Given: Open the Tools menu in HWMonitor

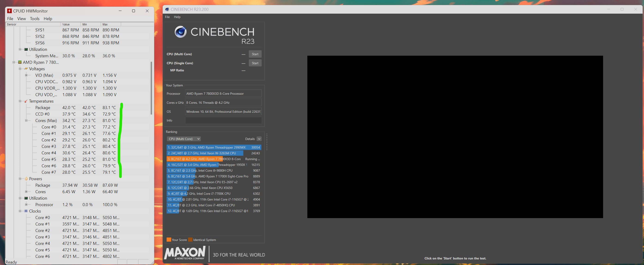Looking at the screenshot, I should (x=34, y=18).
